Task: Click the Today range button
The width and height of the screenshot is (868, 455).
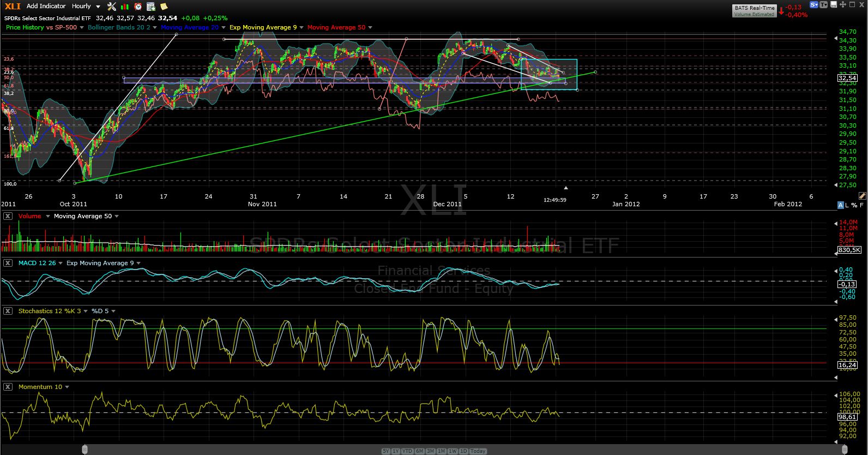Action: pyautogui.click(x=478, y=451)
